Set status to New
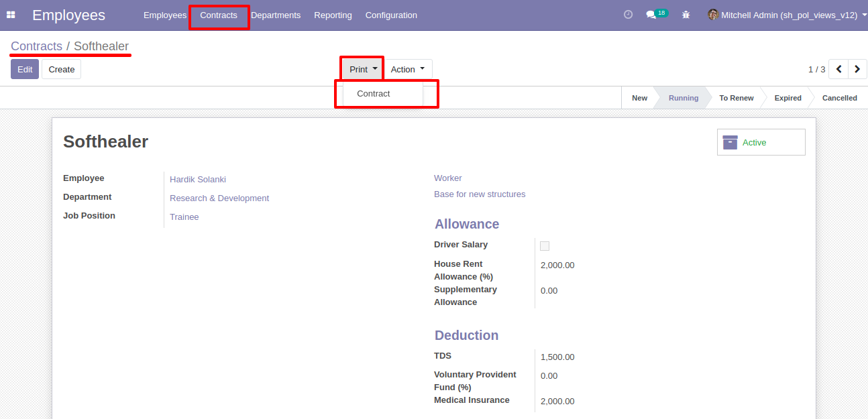Screen dimensions: 868x419 click(x=639, y=98)
